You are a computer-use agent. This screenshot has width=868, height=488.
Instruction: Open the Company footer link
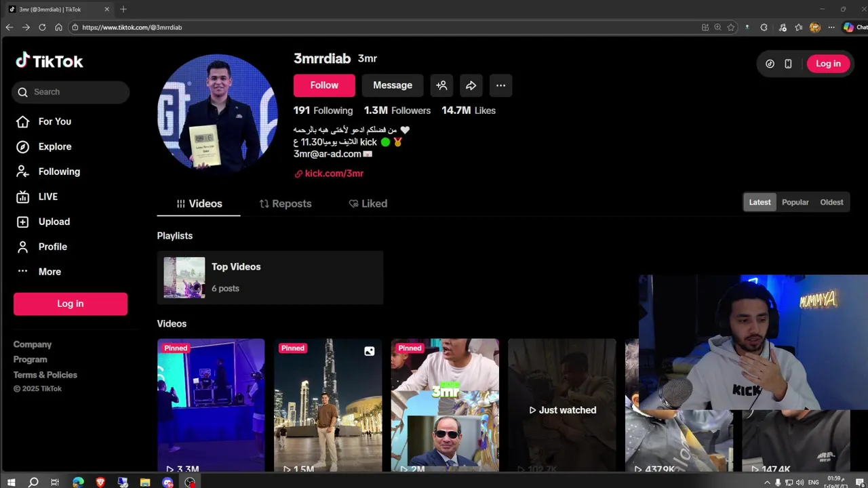point(32,344)
